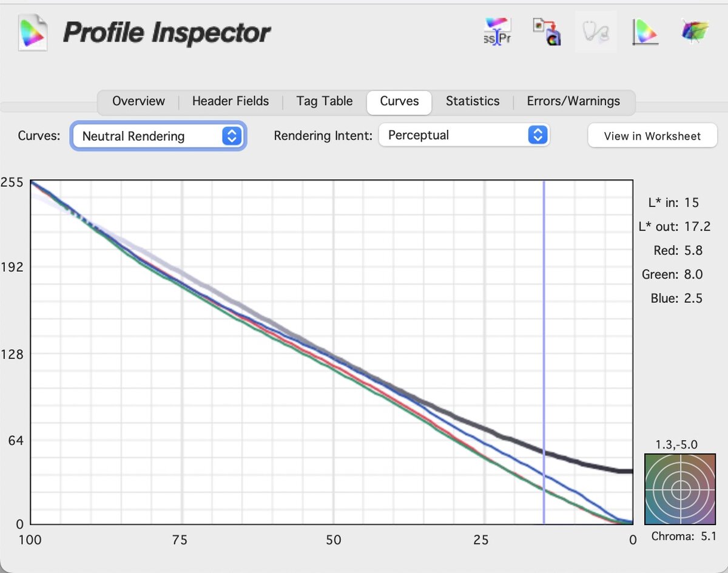728x573 pixels.
Task: Switch to the Overview tab
Action: click(x=138, y=101)
